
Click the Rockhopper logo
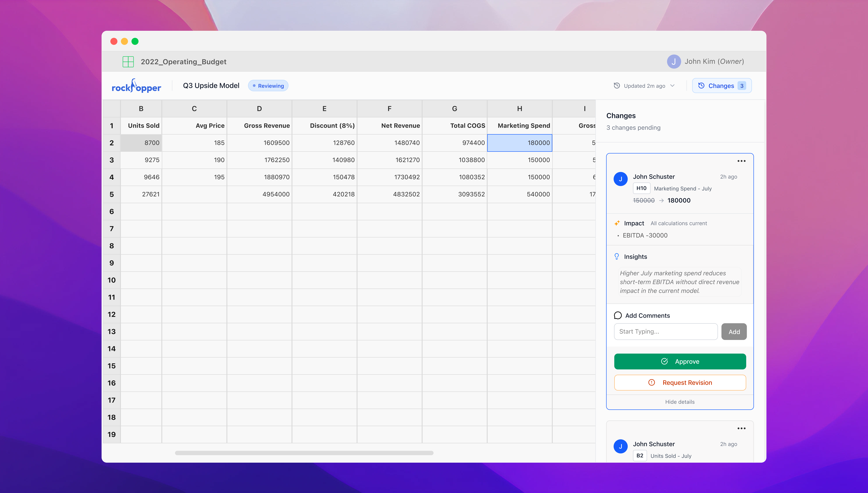(x=136, y=86)
